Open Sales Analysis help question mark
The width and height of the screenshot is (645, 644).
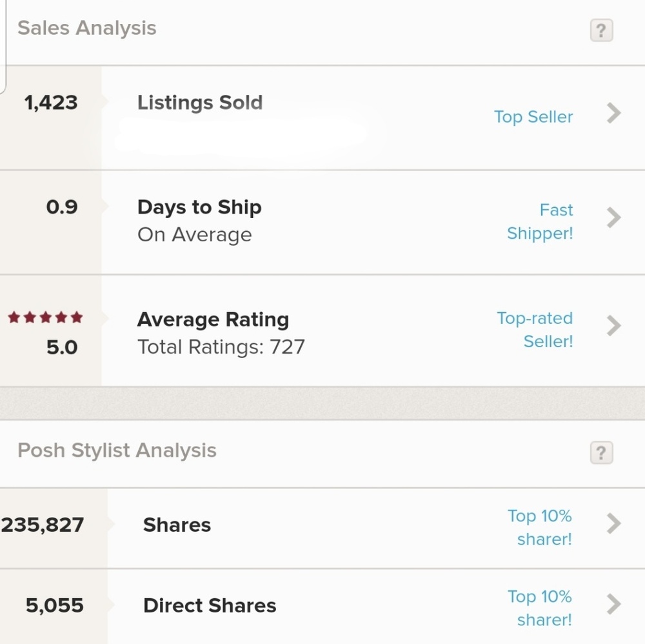click(x=600, y=30)
